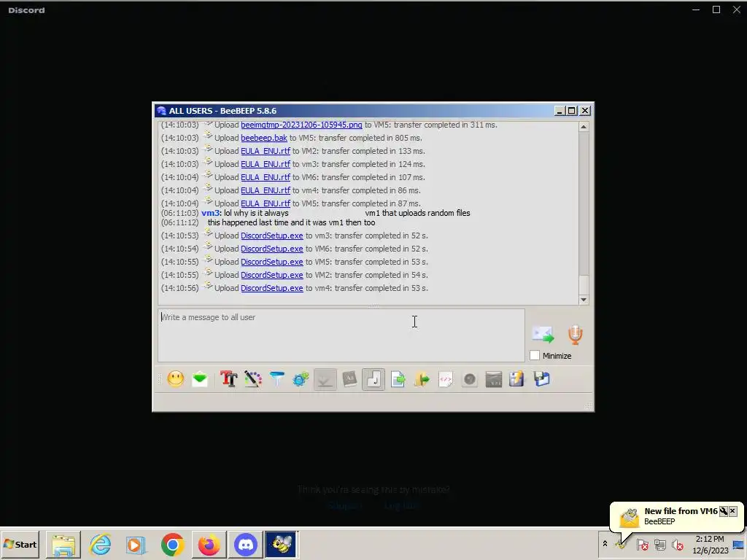Tick the Minimize checkbox
Viewport: 747px width, 560px height.
pos(535,355)
